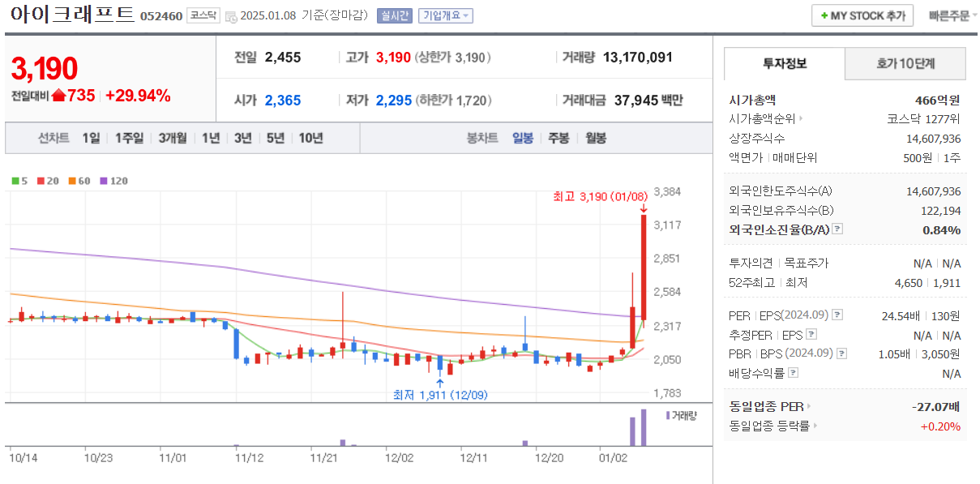Open the 빠른주문 dropdown
Viewport: 980px width, 484px height.
pos(952,15)
